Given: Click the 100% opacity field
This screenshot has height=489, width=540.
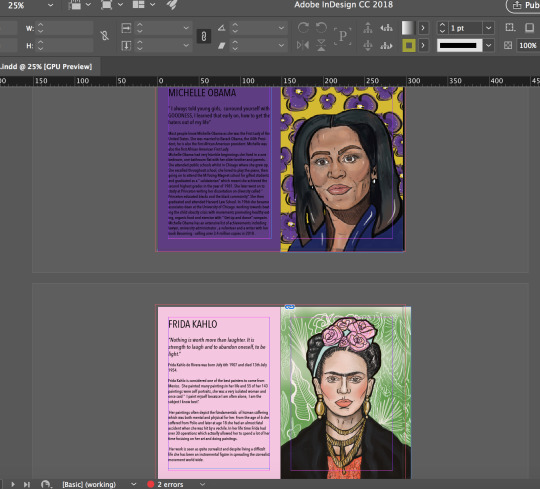Looking at the screenshot, I should pos(528,45).
